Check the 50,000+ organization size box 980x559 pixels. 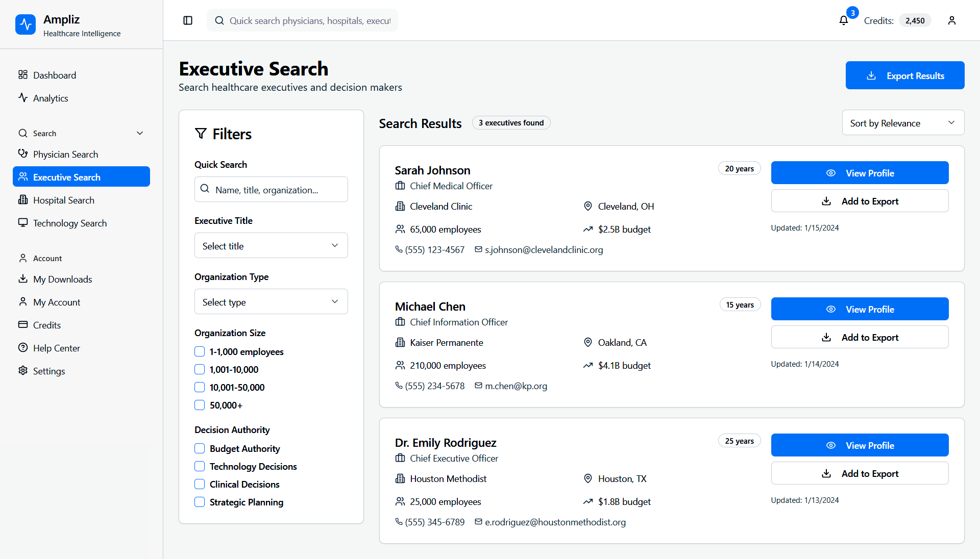pyautogui.click(x=200, y=405)
